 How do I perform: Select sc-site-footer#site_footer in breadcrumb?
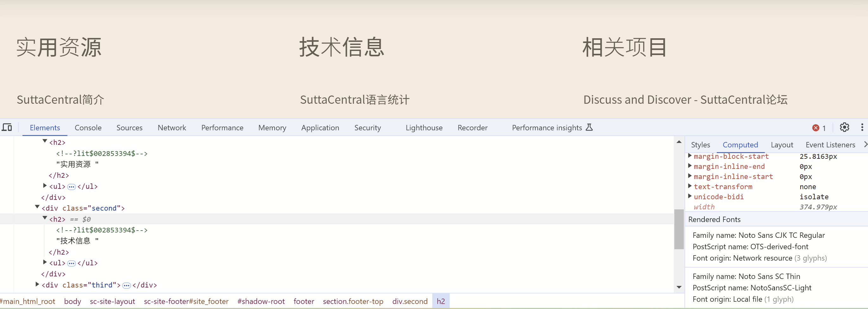click(186, 301)
